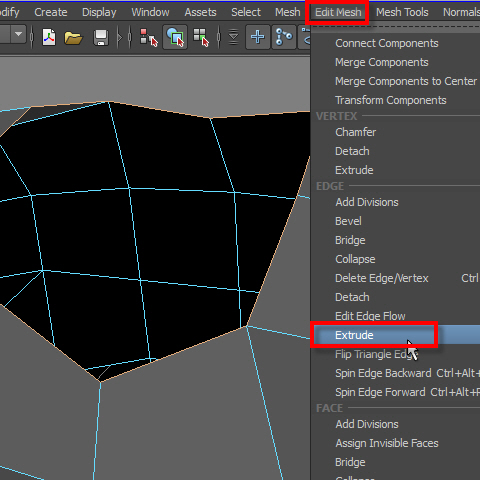Open the Mesh menu

click(287, 12)
